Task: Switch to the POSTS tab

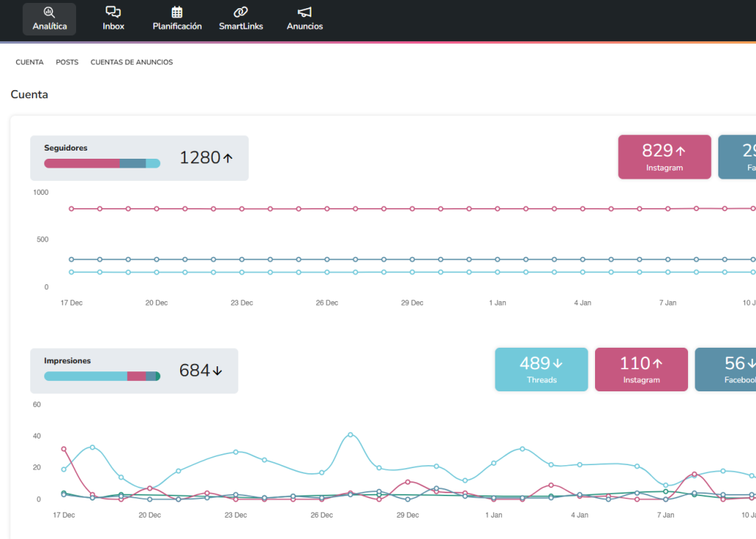Action: click(x=67, y=62)
